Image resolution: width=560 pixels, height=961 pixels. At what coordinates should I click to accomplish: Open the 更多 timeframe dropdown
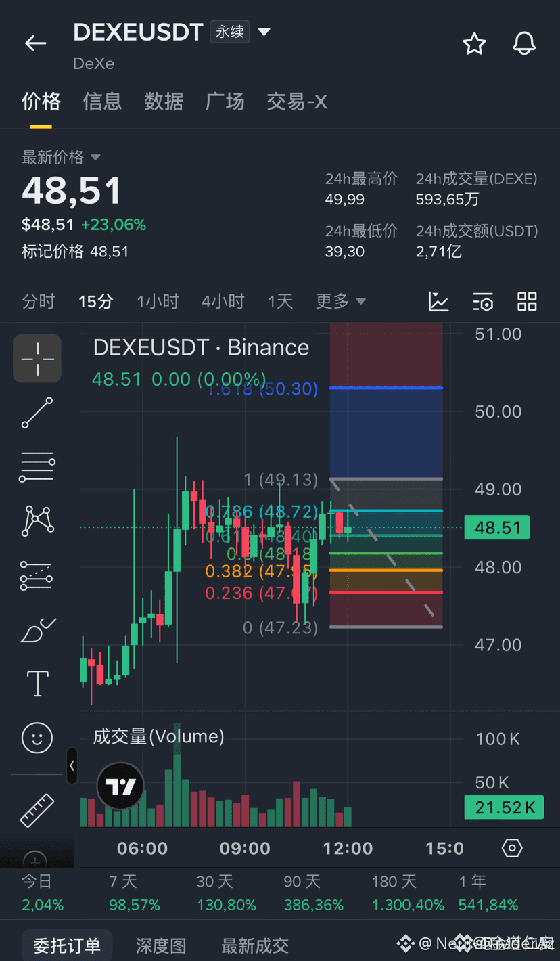341,301
